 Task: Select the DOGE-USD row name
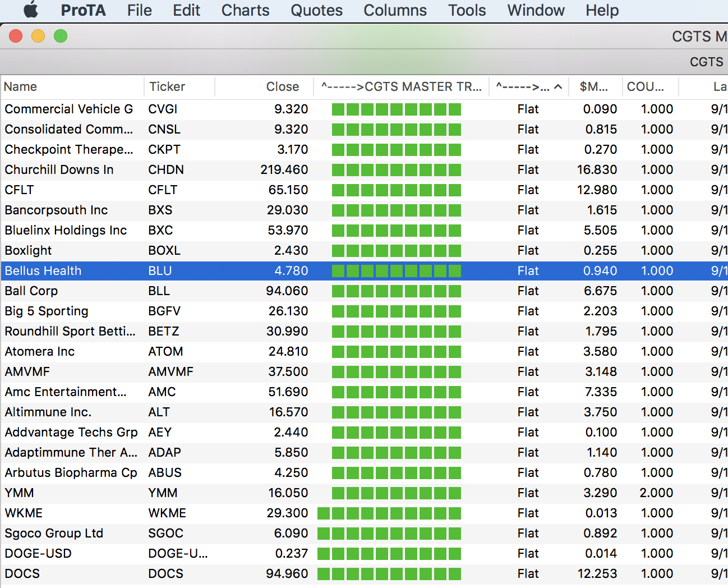[38, 553]
